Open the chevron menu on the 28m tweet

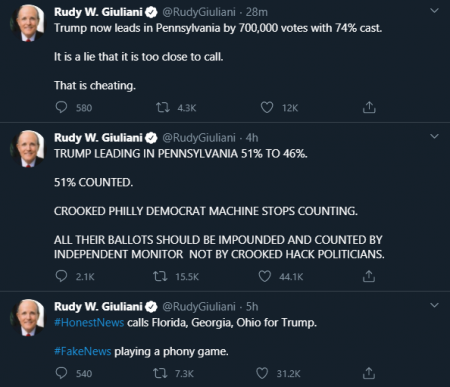(434, 11)
